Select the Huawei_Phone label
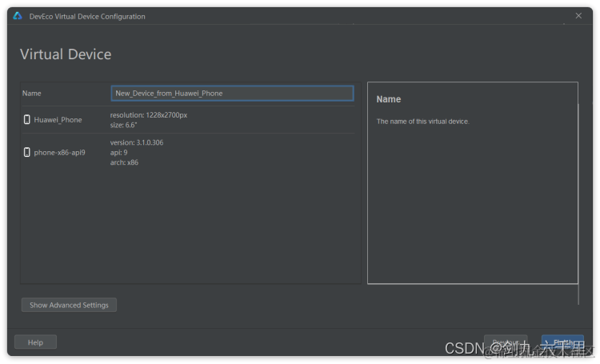The image size is (600, 364). [x=58, y=120]
